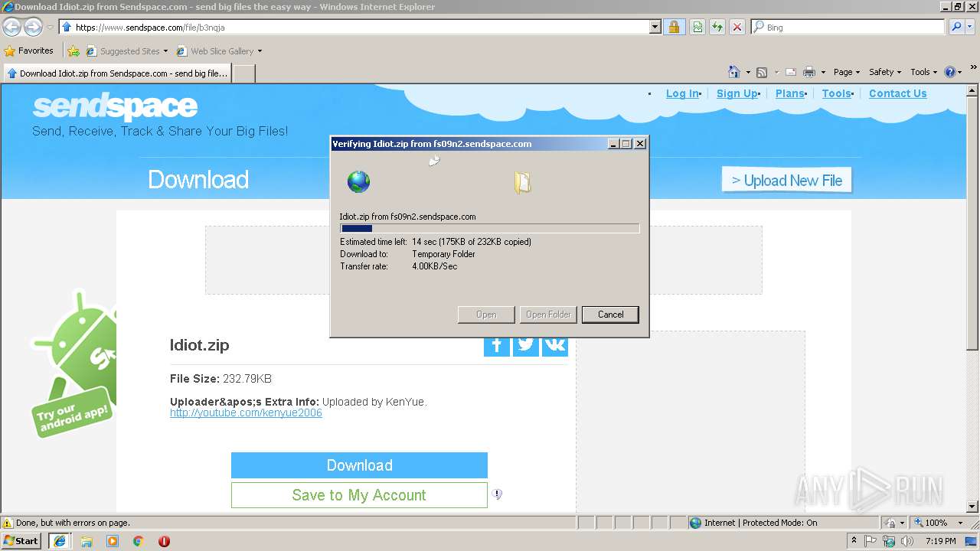Click the clock showing 7:19 PM

[941, 541]
